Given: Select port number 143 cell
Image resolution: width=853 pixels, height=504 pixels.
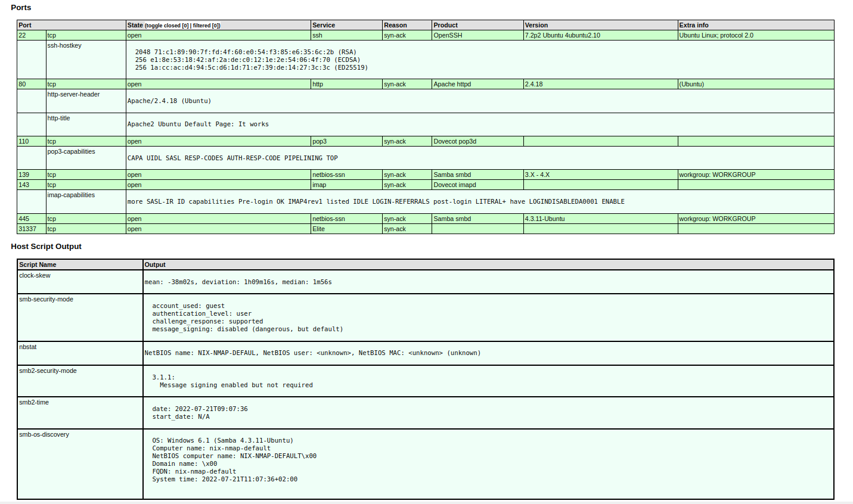Looking at the screenshot, I should [x=32, y=185].
